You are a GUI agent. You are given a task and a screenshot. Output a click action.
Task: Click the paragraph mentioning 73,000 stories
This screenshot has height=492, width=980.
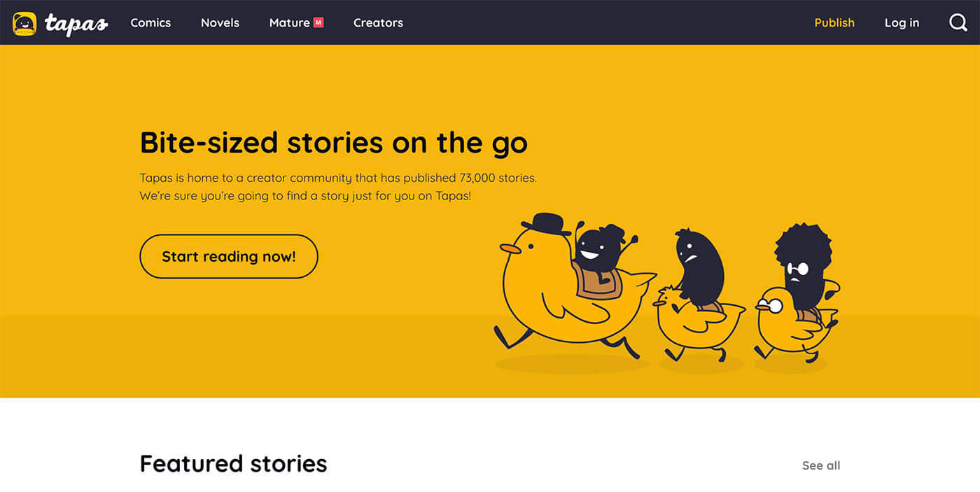(338, 187)
